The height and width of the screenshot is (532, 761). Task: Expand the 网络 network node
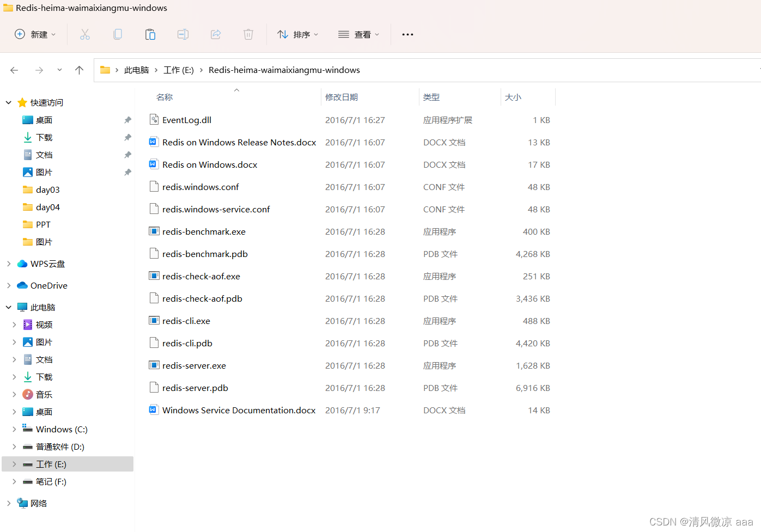tap(9, 503)
